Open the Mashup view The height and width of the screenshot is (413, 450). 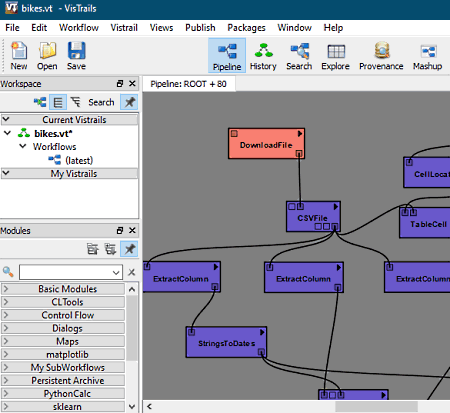coord(427,56)
